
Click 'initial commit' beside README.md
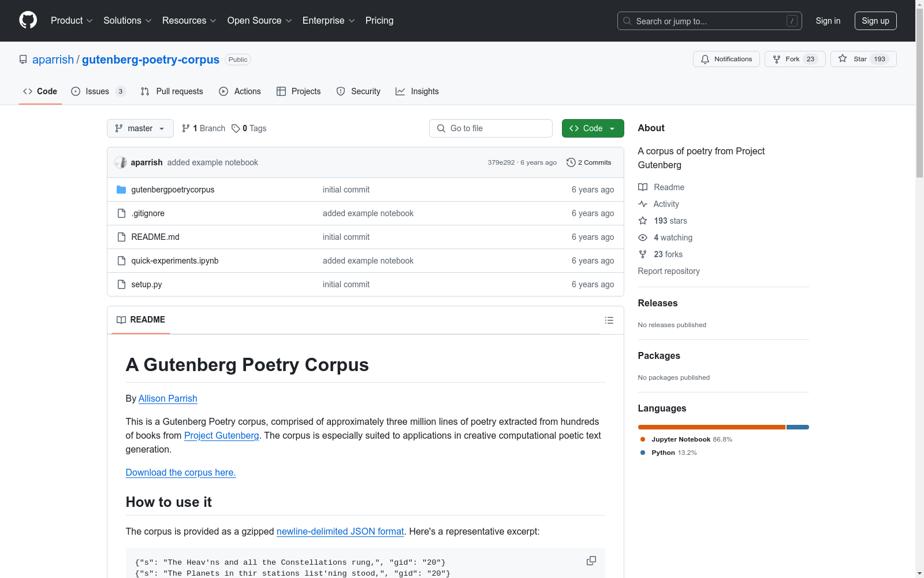tap(346, 237)
